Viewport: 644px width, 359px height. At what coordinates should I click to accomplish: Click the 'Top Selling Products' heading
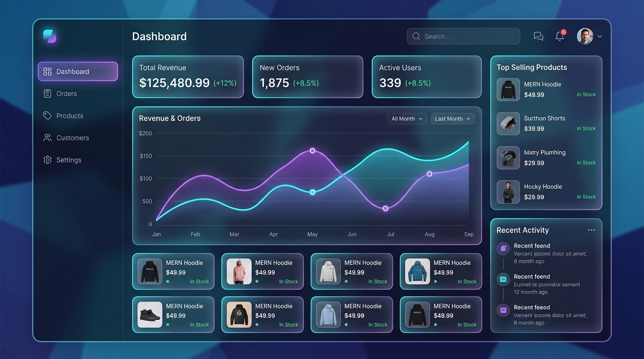click(532, 67)
